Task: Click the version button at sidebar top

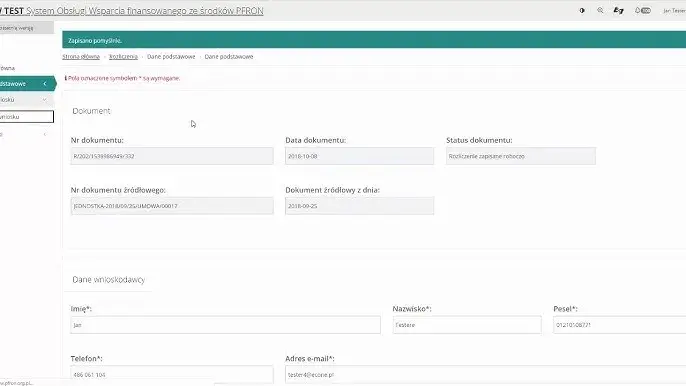Action: point(27,28)
